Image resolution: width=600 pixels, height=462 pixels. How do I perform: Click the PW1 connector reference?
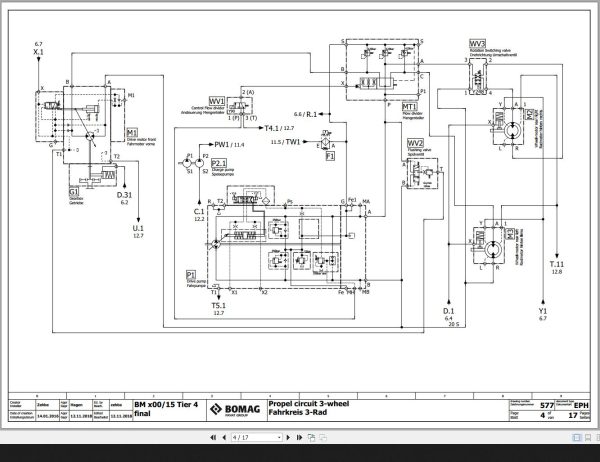pyautogui.click(x=222, y=145)
